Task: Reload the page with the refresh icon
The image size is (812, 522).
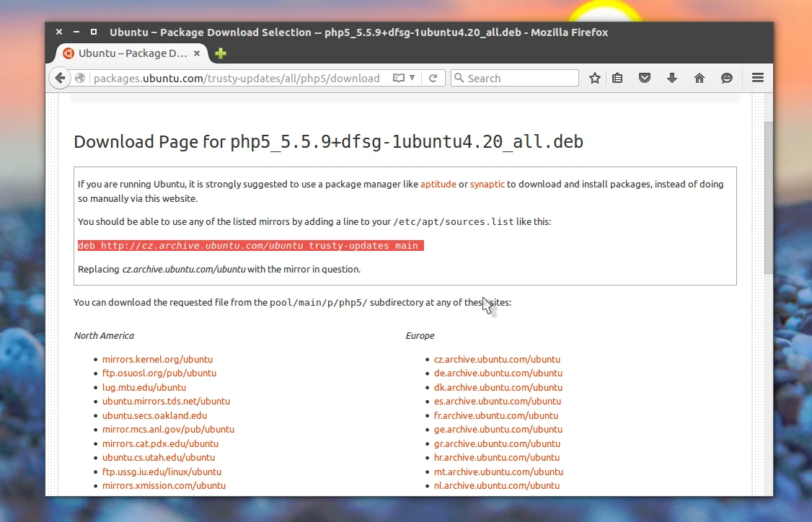Action: coord(433,78)
